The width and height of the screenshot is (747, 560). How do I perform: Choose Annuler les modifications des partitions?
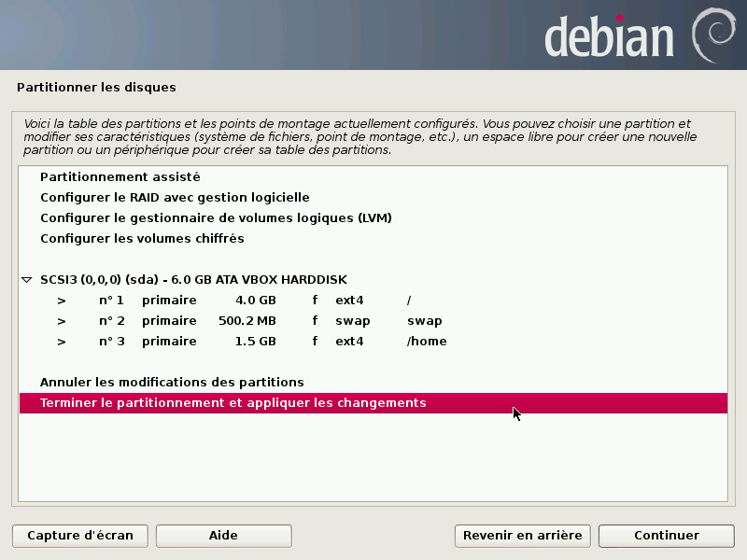click(172, 383)
